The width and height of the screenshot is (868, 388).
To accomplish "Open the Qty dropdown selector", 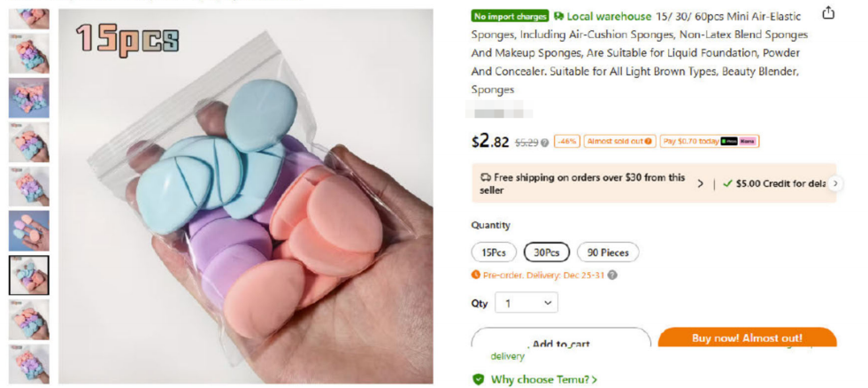I will tap(526, 303).
